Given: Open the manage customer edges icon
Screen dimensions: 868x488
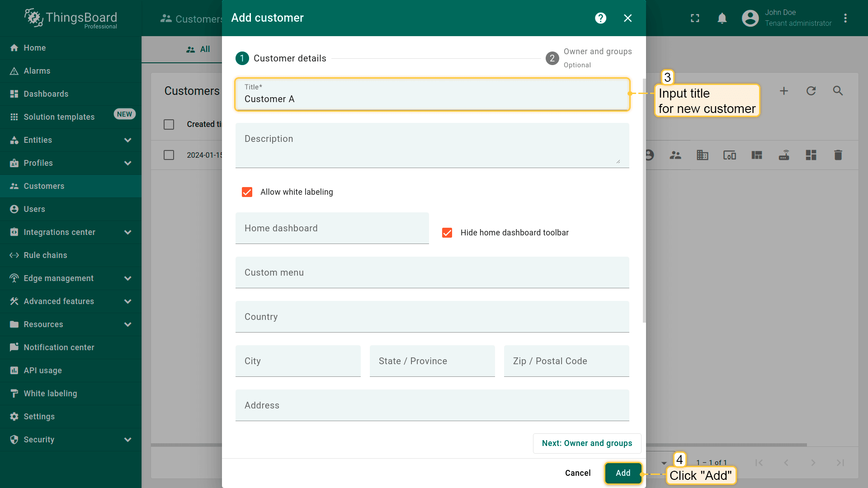Looking at the screenshot, I should point(784,155).
